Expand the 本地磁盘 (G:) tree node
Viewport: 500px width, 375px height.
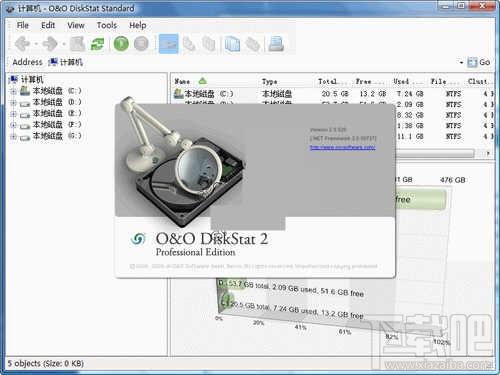(x=13, y=137)
